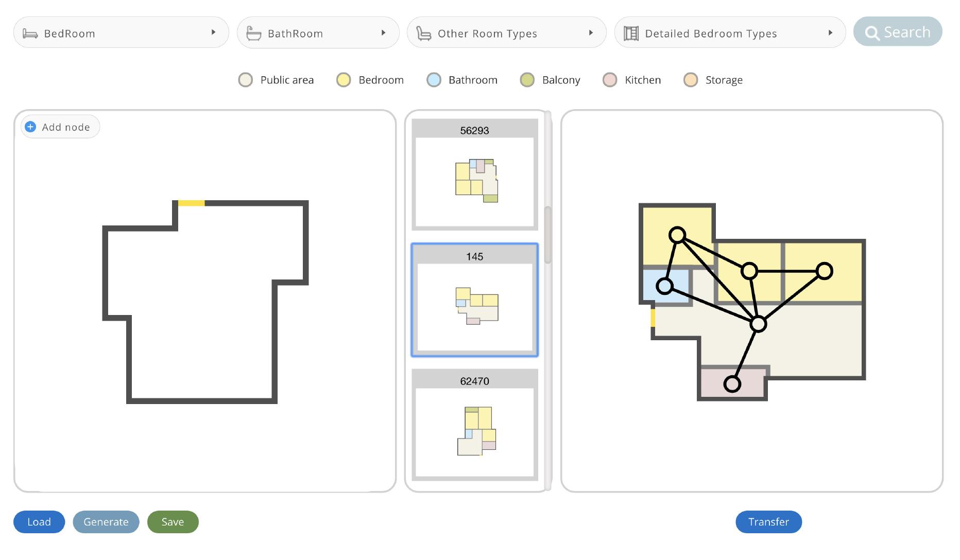Click the sofa icon in Other Room Types

click(x=424, y=32)
